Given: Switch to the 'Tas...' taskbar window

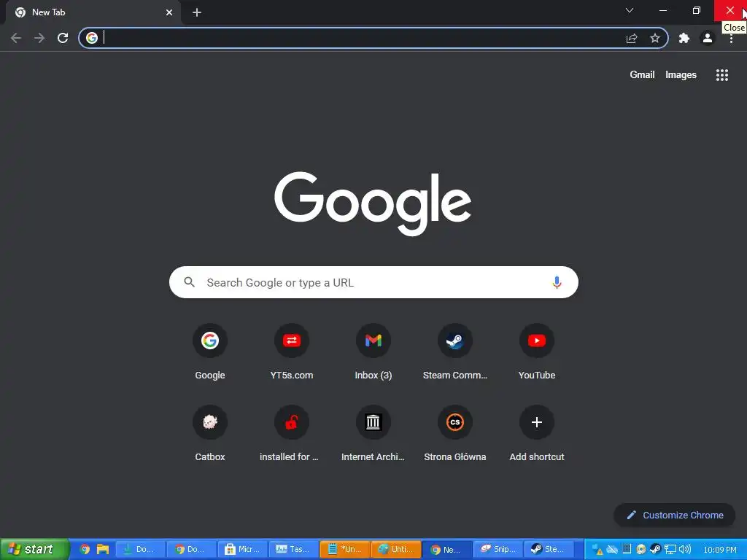Looking at the screenshot, I should click(x=294, y=549).
